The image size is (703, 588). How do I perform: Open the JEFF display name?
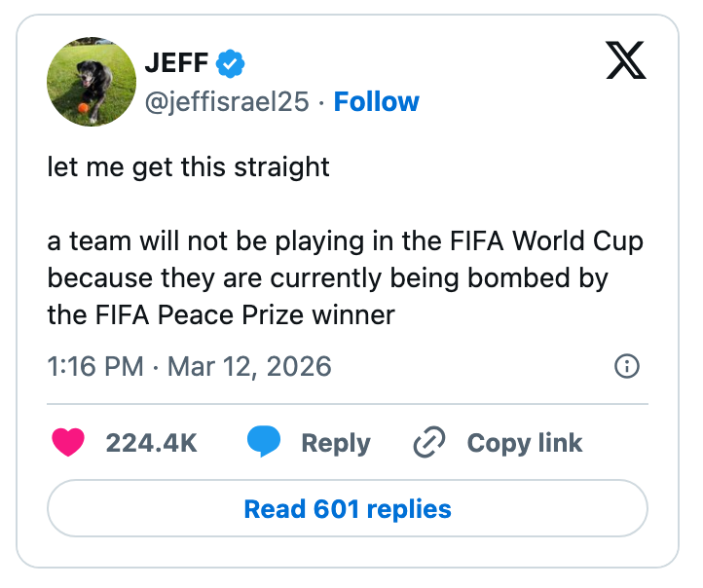pyautogui.click(x=176, y=64)
